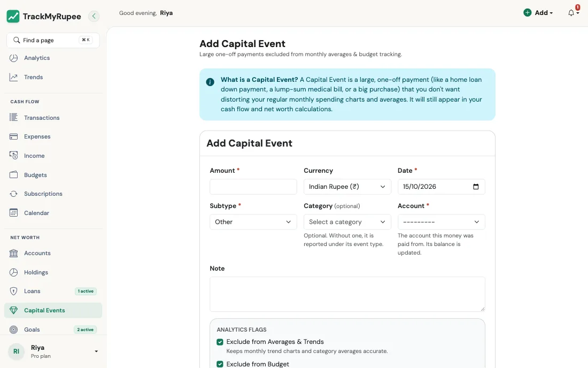The width and height of the screenshot is (588, 368).
Task: Open the date picker calendar icon
Action: tap(476, 187)
